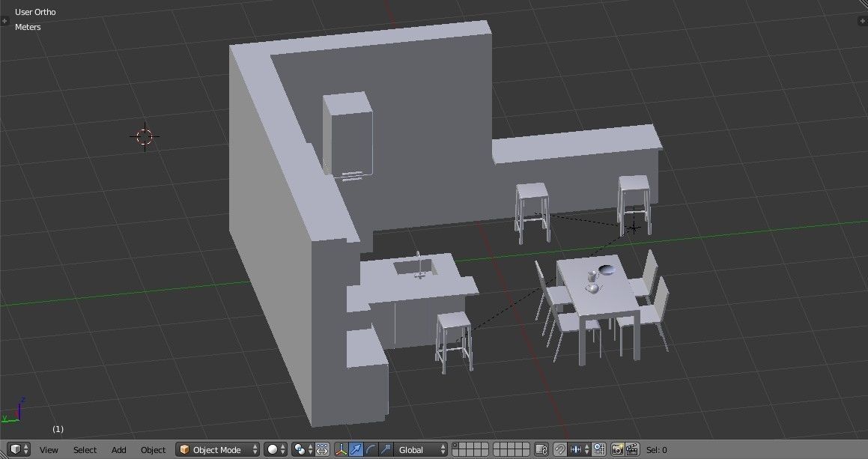Open the Object Mode dropdown

pyautogui.click(x=217, y=449)
